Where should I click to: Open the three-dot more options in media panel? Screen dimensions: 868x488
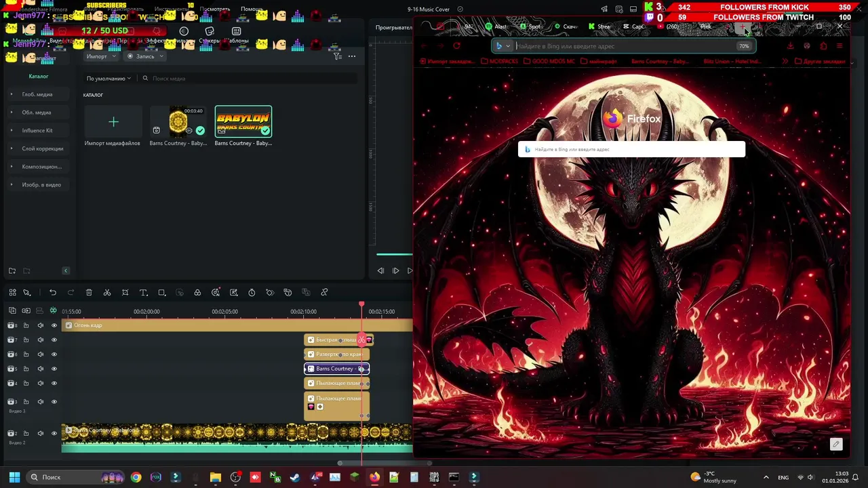(352, 56)
